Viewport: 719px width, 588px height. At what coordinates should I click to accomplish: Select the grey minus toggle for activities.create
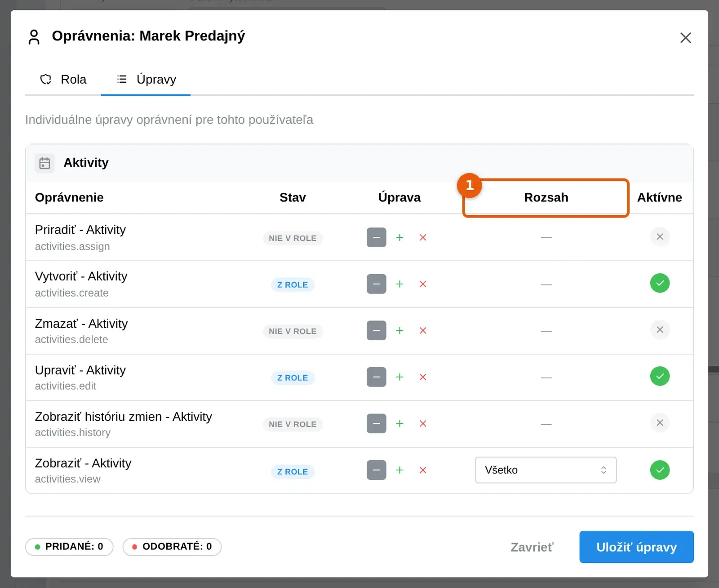(x=377, y=284)
